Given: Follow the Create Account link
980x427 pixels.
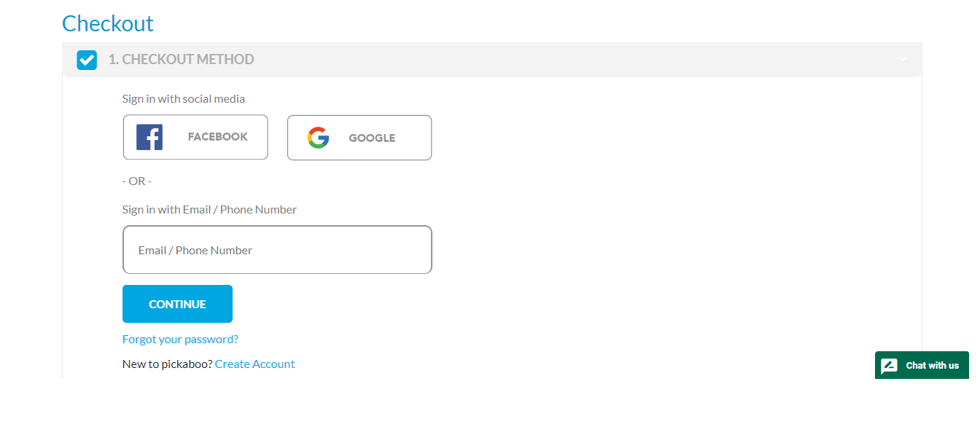Looking at the screenshot, I should 254,364.
